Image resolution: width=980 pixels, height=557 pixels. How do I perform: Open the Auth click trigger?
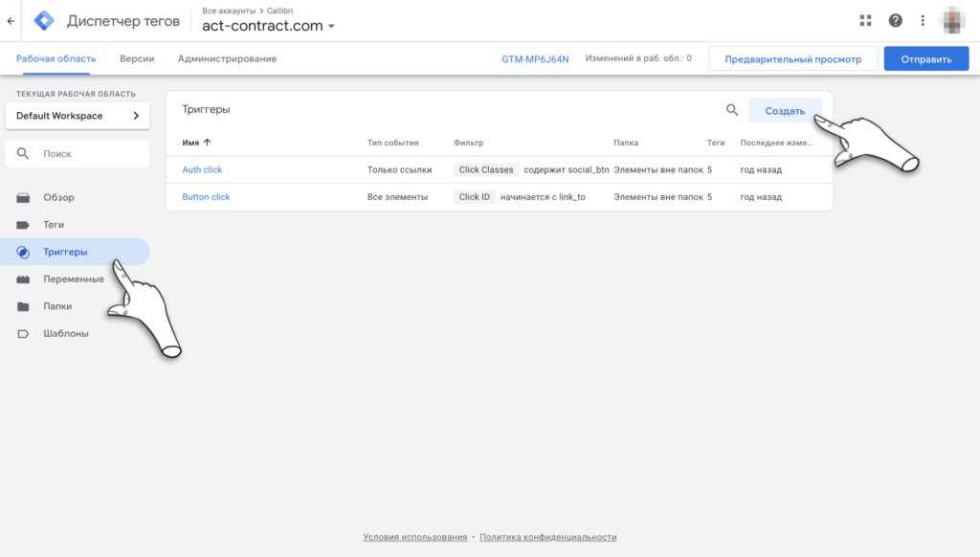coord(202,169)
